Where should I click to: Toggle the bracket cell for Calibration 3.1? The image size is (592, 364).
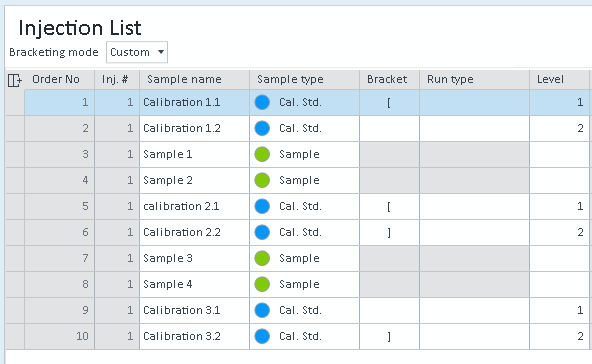(x=389, y=310)
